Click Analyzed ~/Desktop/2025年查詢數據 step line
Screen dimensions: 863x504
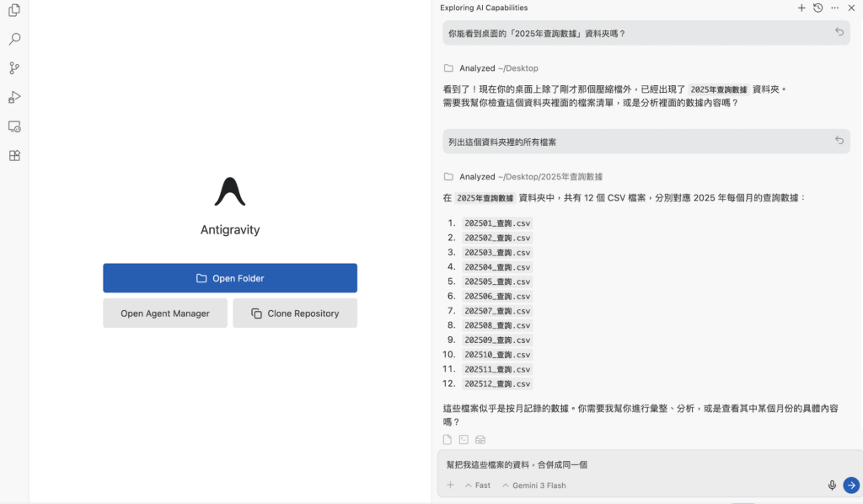point(523,177)
